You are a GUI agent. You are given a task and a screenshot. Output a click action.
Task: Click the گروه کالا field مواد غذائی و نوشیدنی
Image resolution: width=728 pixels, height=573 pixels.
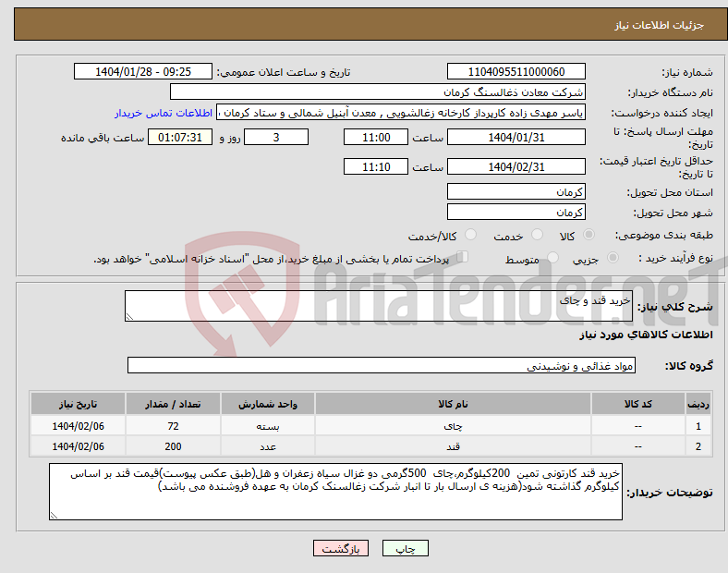click(x=382, y=365)
